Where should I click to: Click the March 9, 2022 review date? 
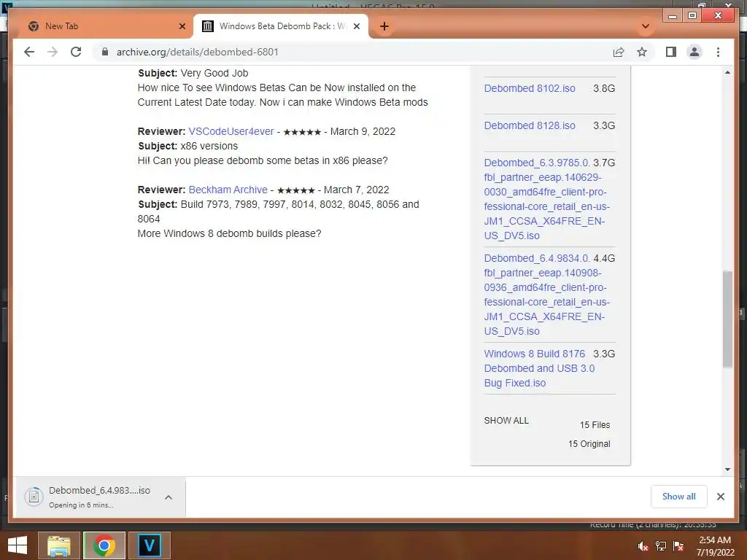[x=363, y=131]
